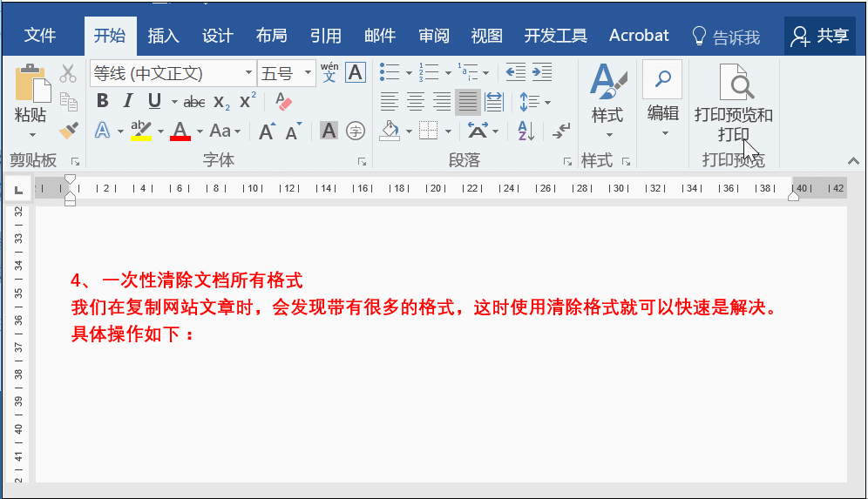
Task: Open the font size dropdown
Action: [x=308, y=73]
